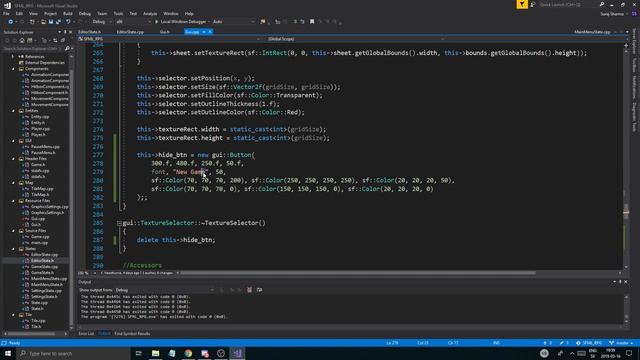Select GraphicsSettings.cpp in Solution Explorer

(x=50, y=207)
